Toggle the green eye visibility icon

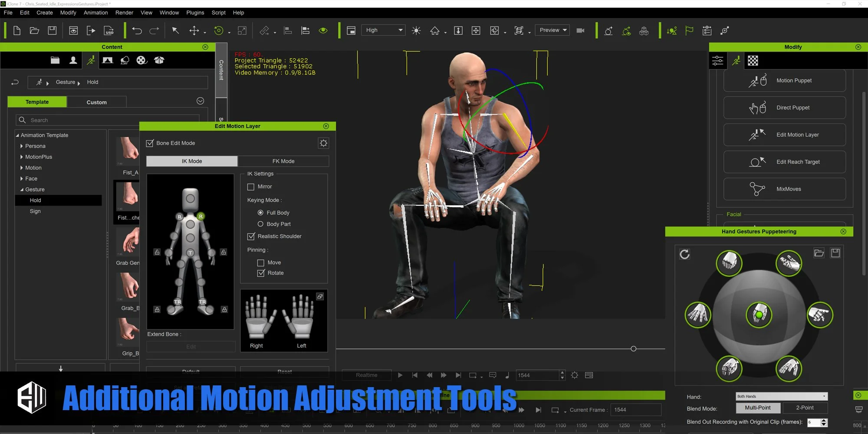click(x=323, y=30)
